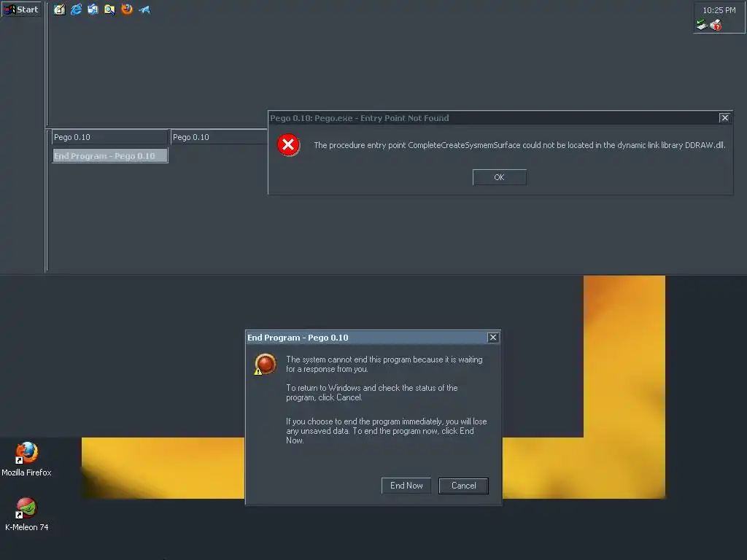Click OK in Entry Point Not Found dialog
The image size is (747, 560).
coord(499,177)
